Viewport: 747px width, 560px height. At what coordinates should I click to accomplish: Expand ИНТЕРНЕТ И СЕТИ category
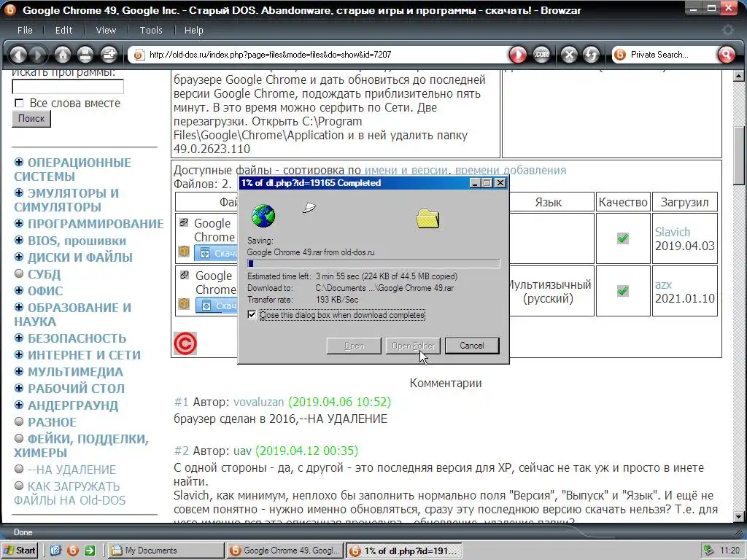click(x=18, y=354)
